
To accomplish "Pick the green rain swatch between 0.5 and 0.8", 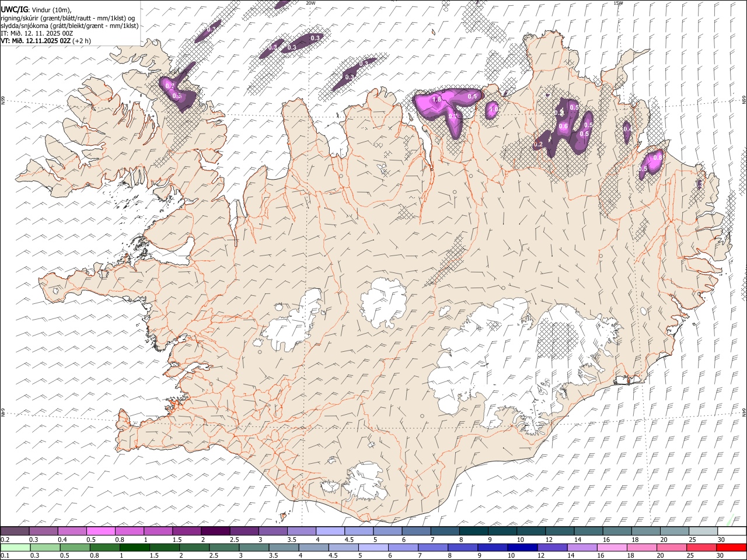I will pyautogui.click(x=75, y=547).
